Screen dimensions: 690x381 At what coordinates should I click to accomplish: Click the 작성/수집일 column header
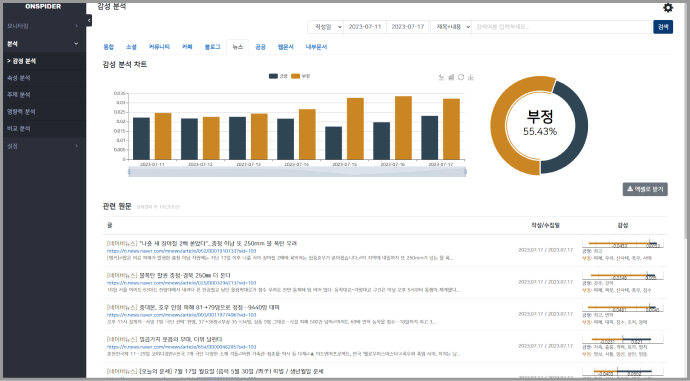545,225
